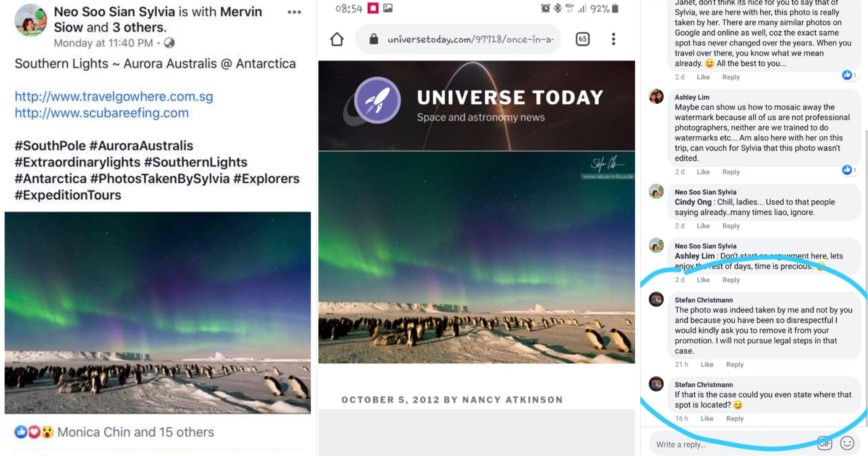Like Stefan Christmann's 21 h comment
868x456 pixels.
tap(707, 365)
